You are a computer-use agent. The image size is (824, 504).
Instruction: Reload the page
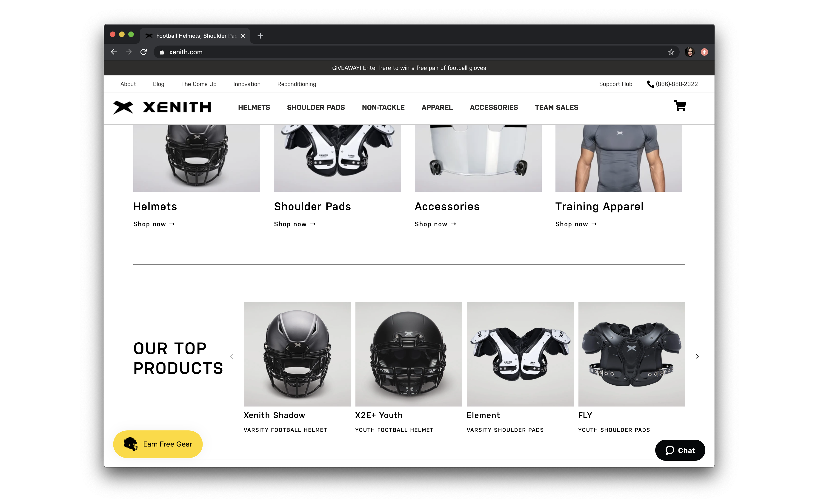tap(143, 52)
